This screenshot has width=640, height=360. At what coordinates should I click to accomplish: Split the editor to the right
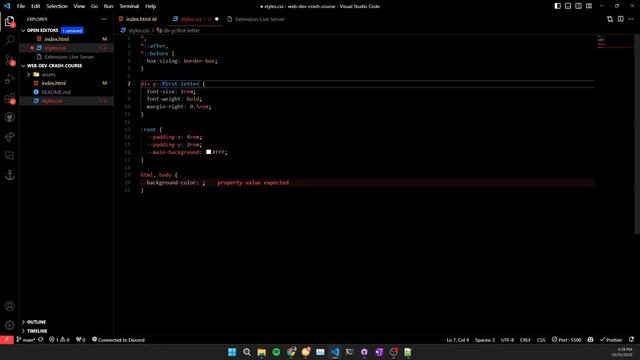coord(620,19)
